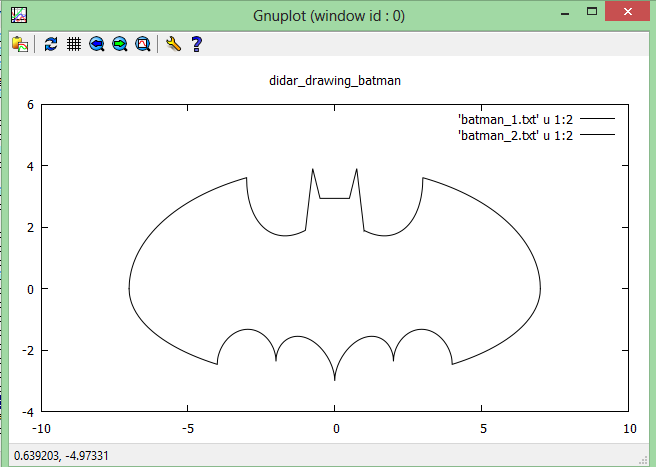Click y-axis label 4
656x467 pixels.
click(x=30, y=166)
